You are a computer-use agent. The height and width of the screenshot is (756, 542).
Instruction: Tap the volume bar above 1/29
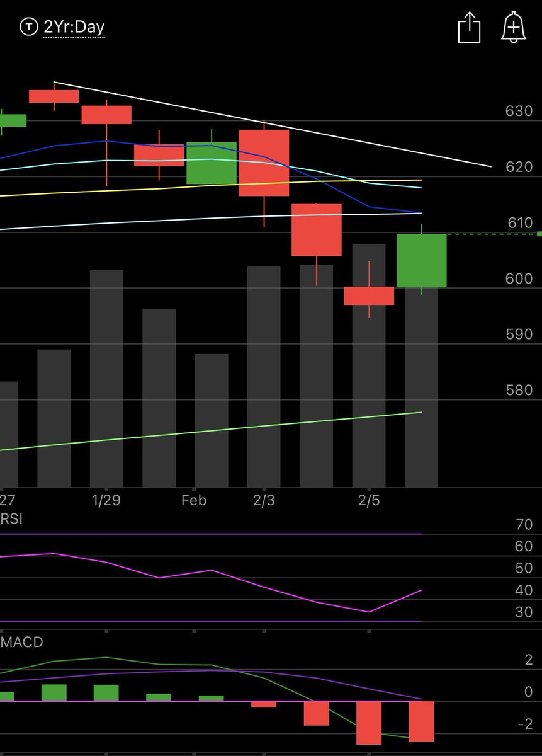coord(106,379)
